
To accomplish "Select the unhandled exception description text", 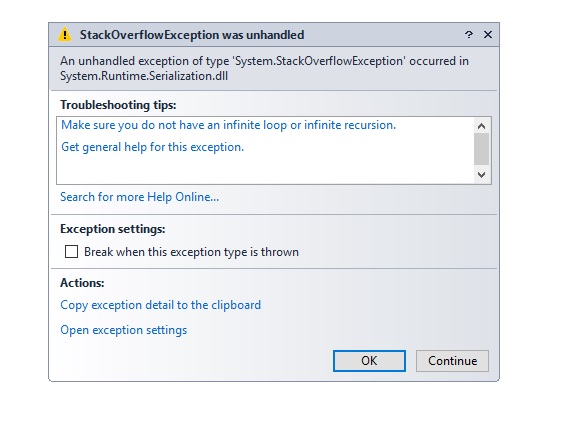I will pyautogui.click(x=264, y=68).
